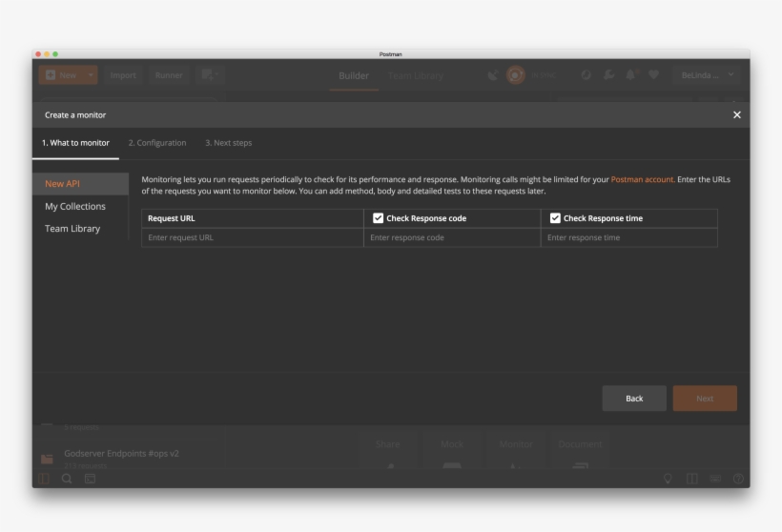Open keyboard shortcuts icon
Image resolution: width=782 pixels, height=532 pixels.
point(715,479)
